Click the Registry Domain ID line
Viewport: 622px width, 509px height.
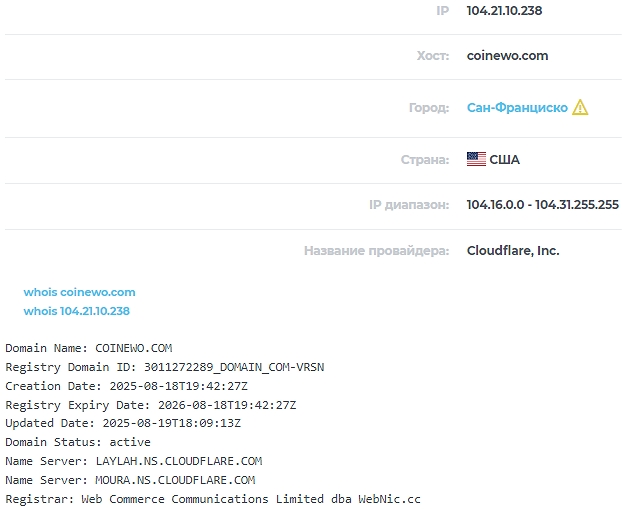pyautogui.click(x=165, y=368)
